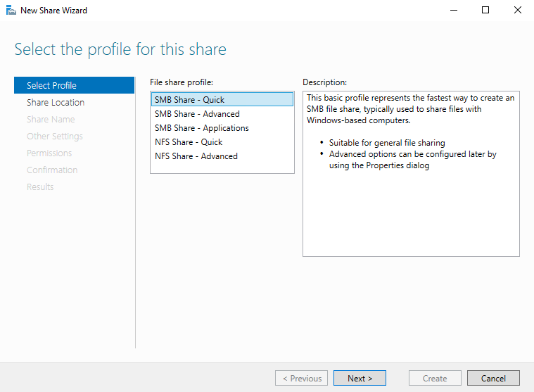This screenshot has height=392, width=534.
Task: Go to the Share Location step
Action: tap(56, 102)
